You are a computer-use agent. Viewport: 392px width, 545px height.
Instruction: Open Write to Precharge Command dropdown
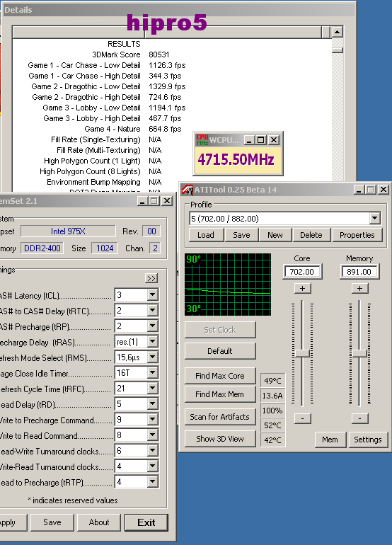[152, 420]
